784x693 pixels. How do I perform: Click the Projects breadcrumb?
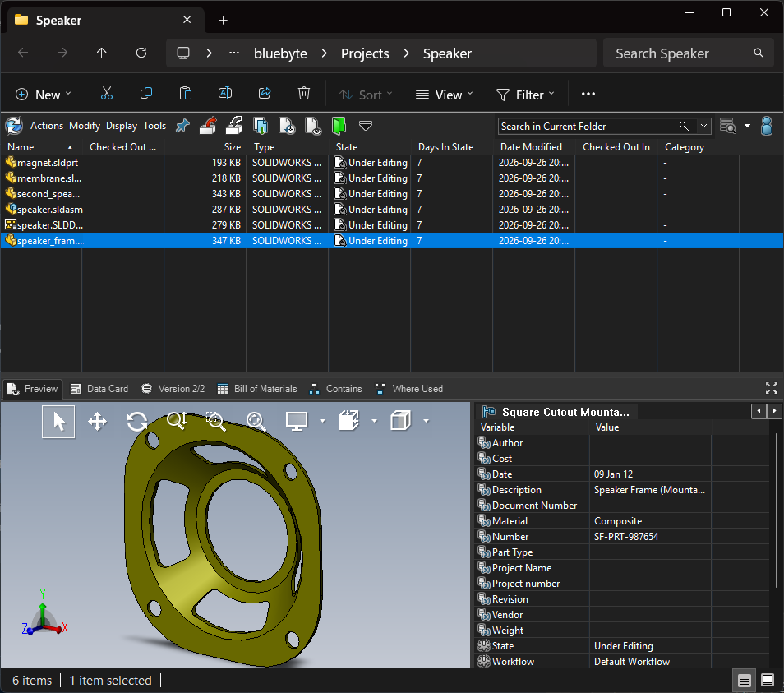[x=365, y=53]
